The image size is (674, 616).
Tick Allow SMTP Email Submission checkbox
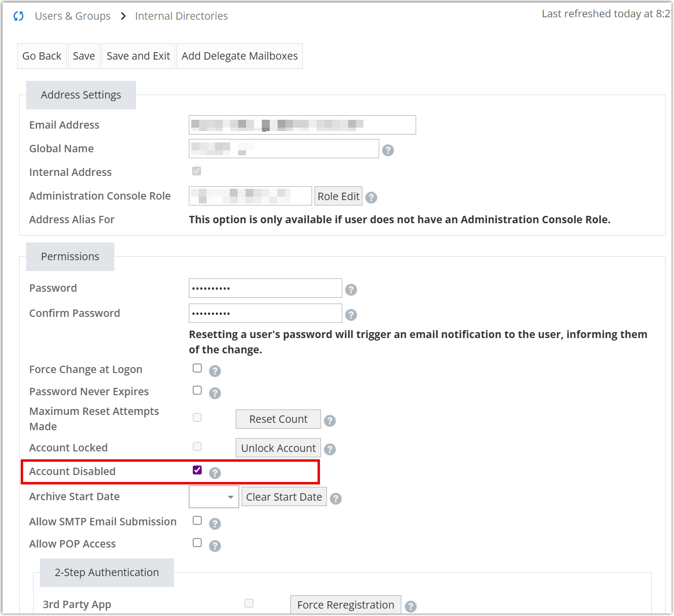pyautogui.click(x=197, y=521)
